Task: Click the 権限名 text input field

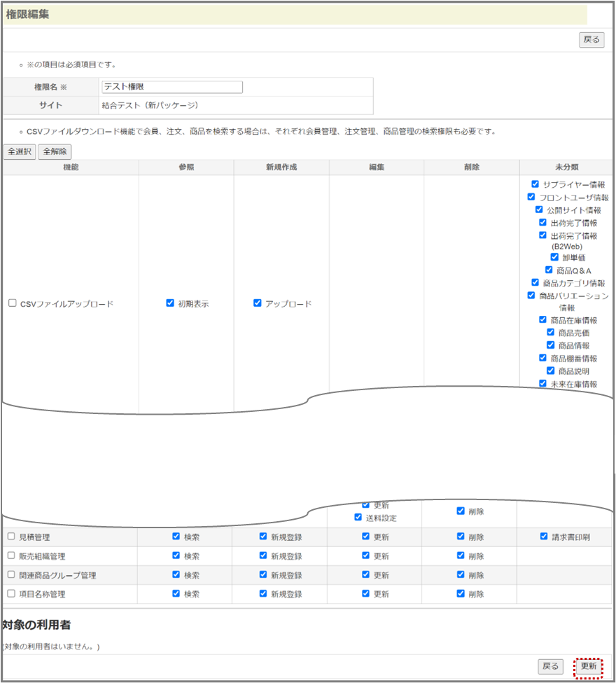Action: 172,87
